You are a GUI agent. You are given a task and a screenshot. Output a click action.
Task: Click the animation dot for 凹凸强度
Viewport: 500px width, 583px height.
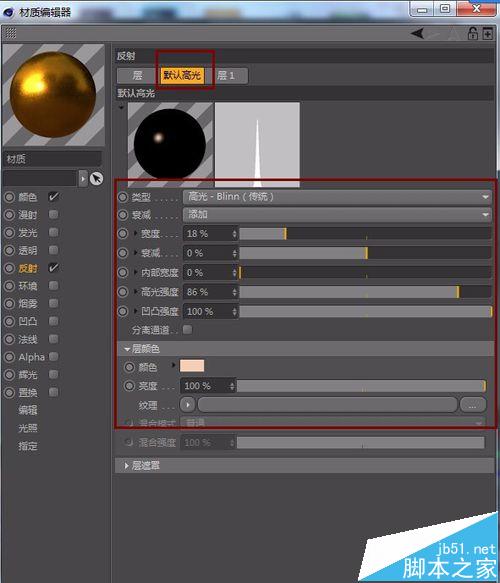point(123,311)
